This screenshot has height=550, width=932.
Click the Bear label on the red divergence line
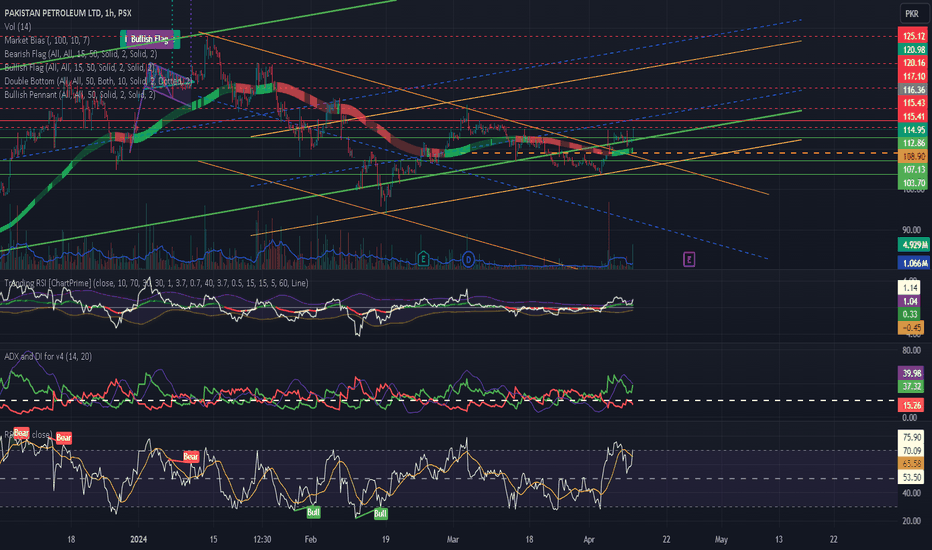click(190, 457)
